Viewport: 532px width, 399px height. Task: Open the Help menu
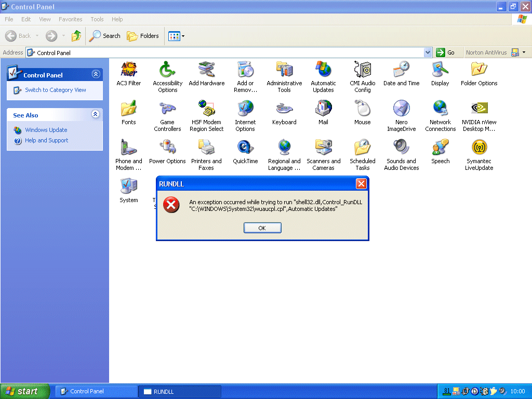pyautogui.click(x=117, y=19)
